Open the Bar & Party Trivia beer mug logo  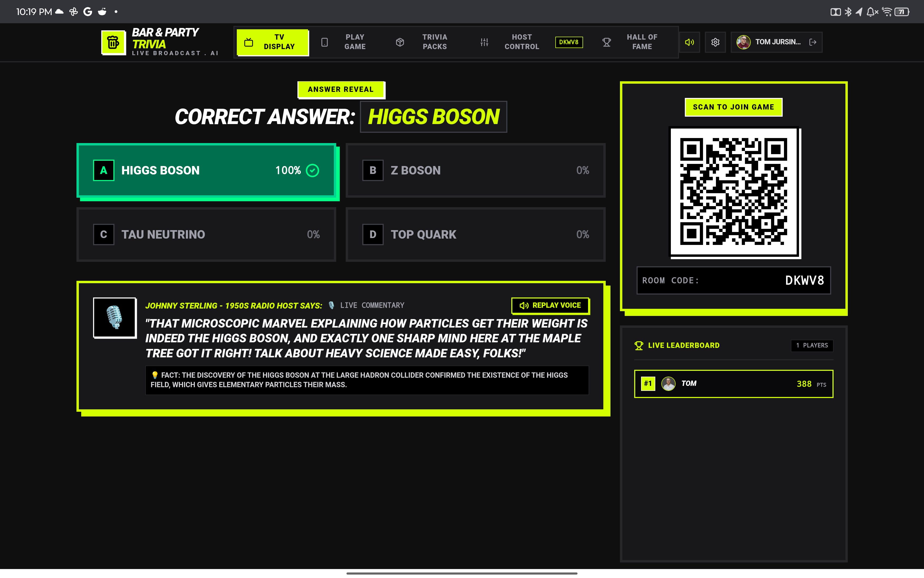tap(113, 42)
